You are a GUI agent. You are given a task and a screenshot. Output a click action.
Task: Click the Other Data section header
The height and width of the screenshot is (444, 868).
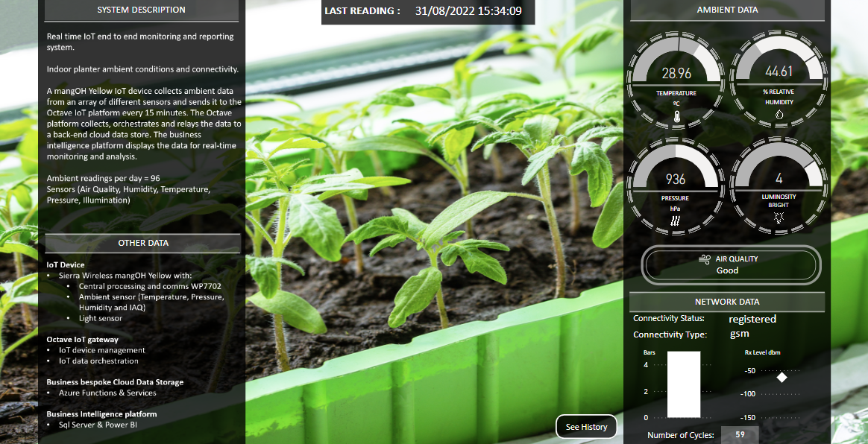[x=143, y=243]
